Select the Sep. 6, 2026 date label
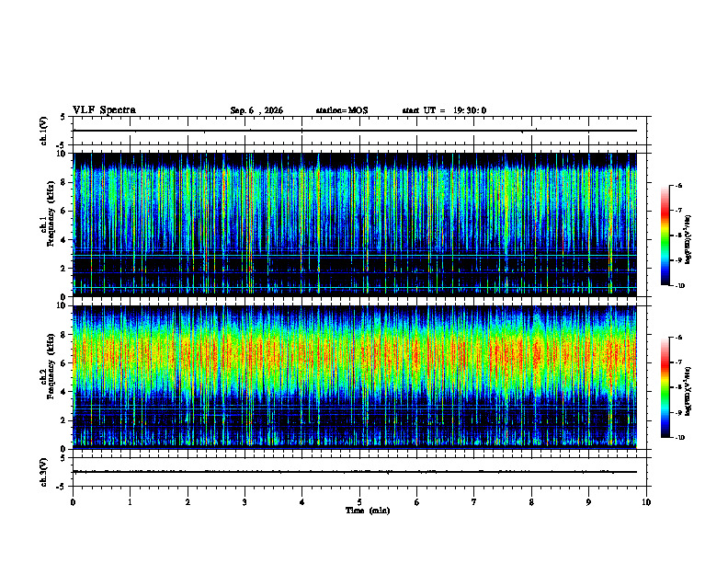The width and height of the screenshot is (728, 563). click(x=256, y=110)
